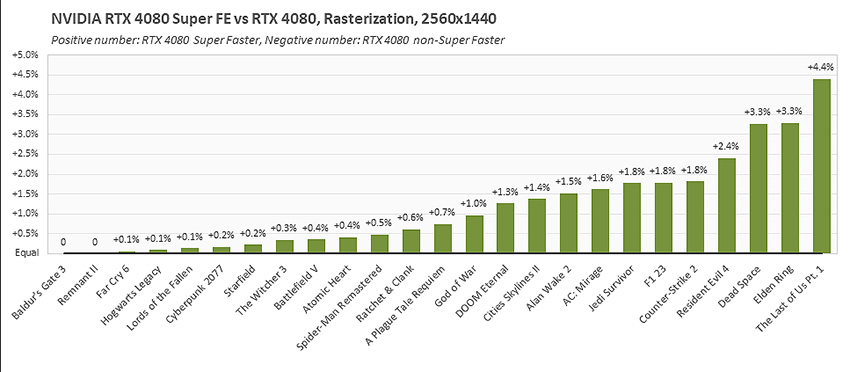Click the '+1.4%' data label
Viewport: 850px width, 372px height.
[537, 188]
